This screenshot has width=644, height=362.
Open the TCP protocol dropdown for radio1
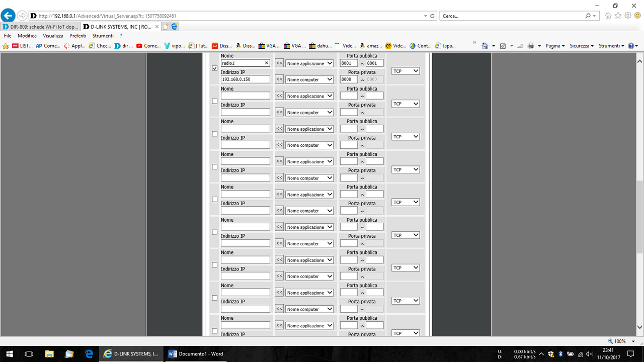coord(406,71)
